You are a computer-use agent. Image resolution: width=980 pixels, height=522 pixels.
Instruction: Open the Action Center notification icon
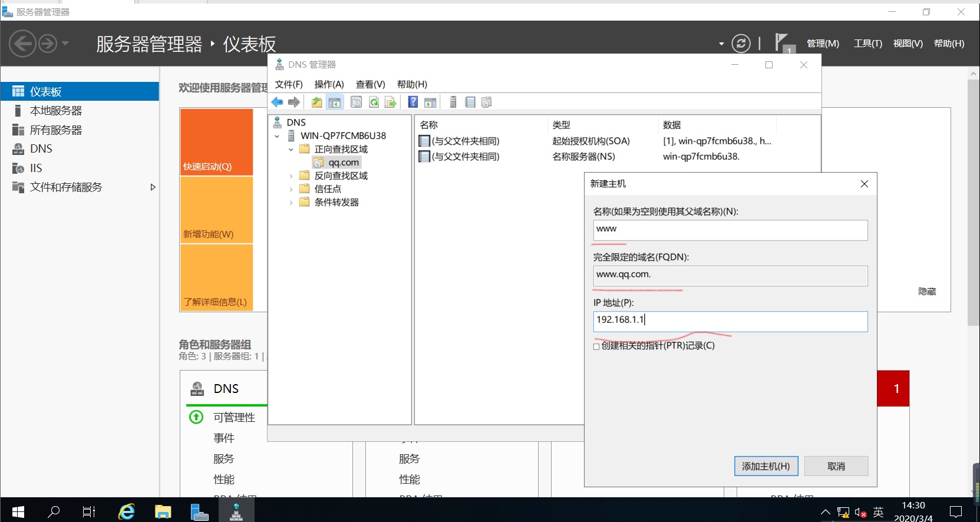(x=956, y=511)
